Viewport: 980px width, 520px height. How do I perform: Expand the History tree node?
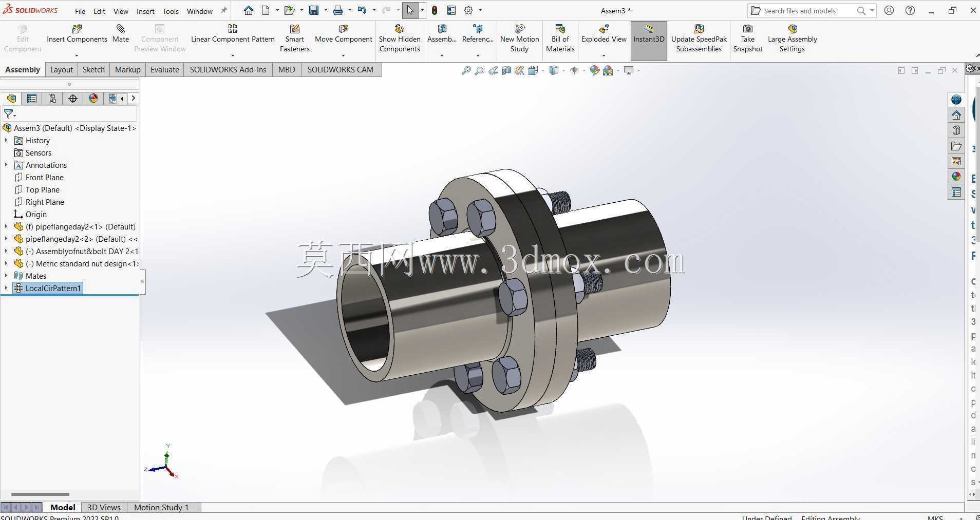point(6,140)
